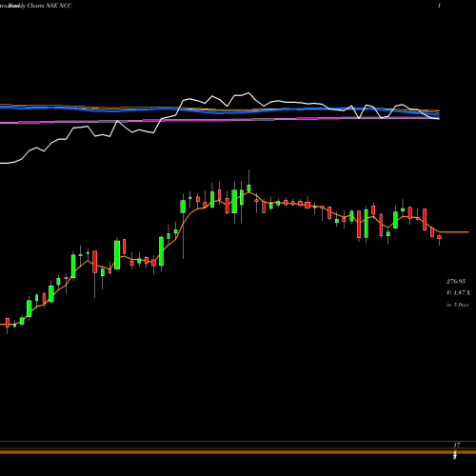Click the '17' label on the bottom band
Viewport: 476px width, 476px height.
457,445
